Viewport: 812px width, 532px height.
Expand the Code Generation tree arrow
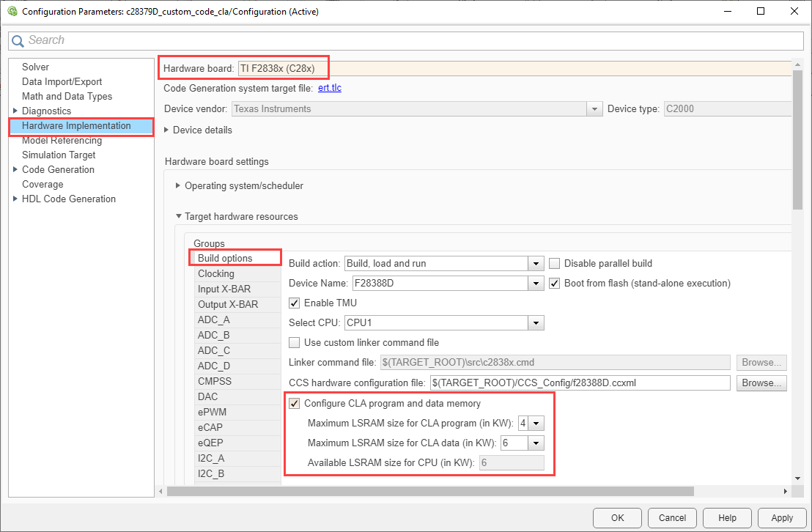(15, 169)
